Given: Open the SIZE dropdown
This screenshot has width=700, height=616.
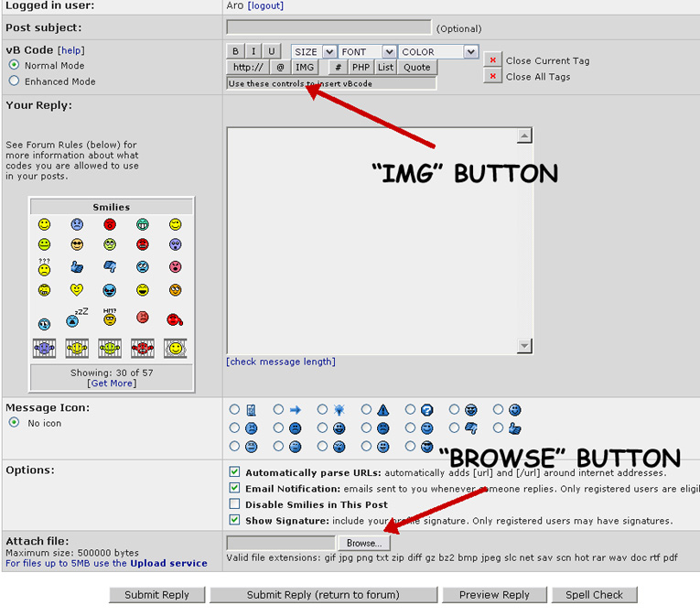Looking at the screenshot, I should click(x=314, y=52).
